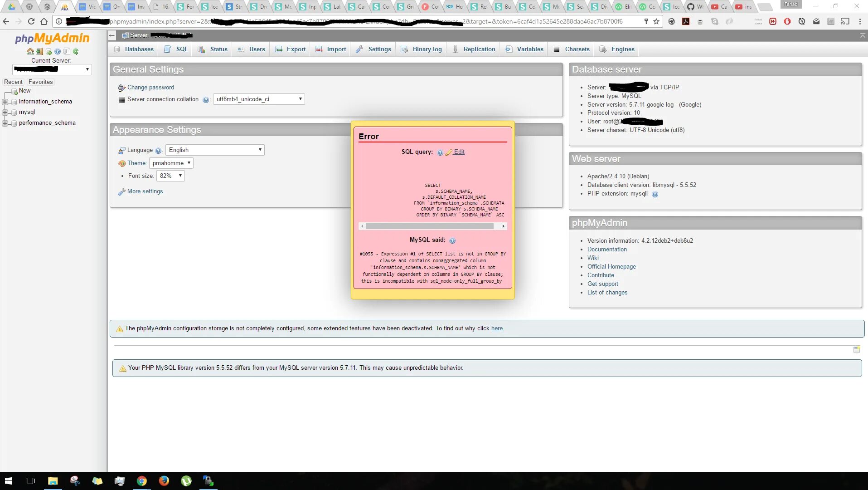The image size is (868, 490).
Task: Switch to the Databases tab
Action: point(134,49)
